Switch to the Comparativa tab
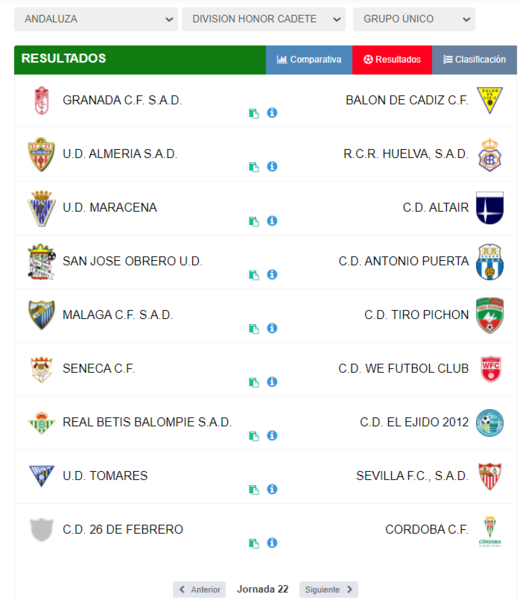Viewport: 520px width, 600px height. click(x=309, y=60)
